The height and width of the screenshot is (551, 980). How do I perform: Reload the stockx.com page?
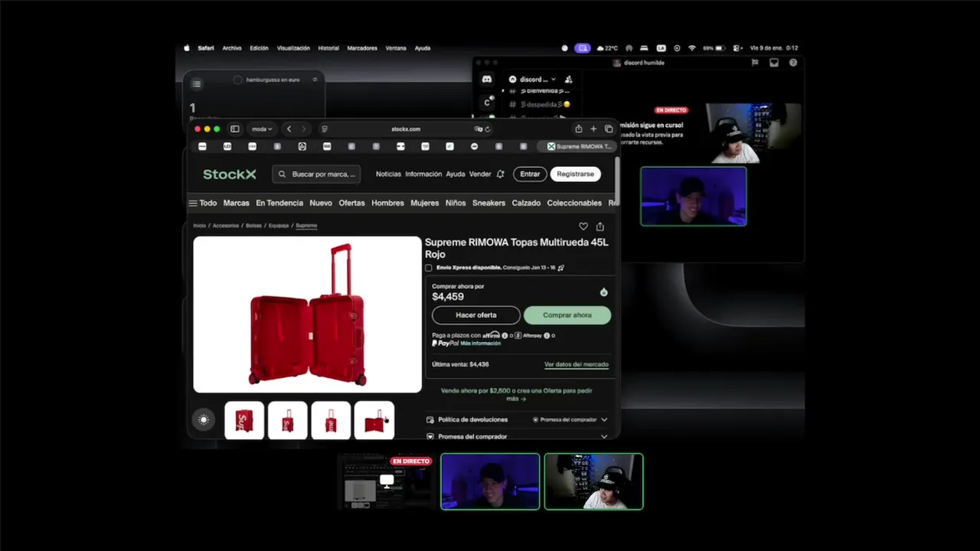pyautogui.click(x=488, y=129)
